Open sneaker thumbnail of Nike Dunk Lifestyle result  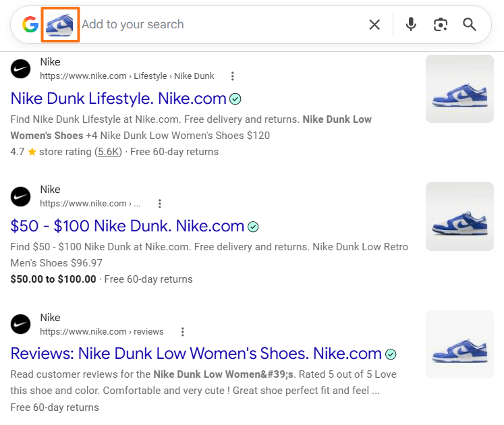click(x=459, y=89)
